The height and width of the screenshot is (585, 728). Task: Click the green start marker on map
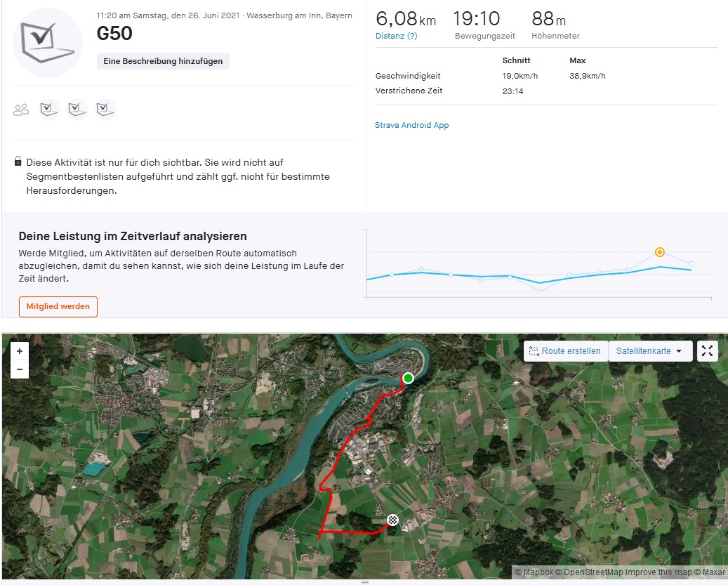408,379
